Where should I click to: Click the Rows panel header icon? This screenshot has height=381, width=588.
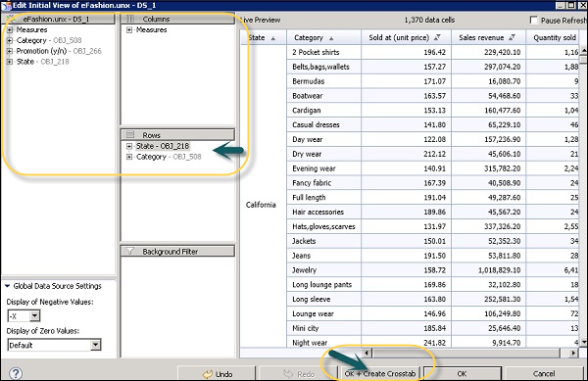pyautogui.click(x=130, y=134)
